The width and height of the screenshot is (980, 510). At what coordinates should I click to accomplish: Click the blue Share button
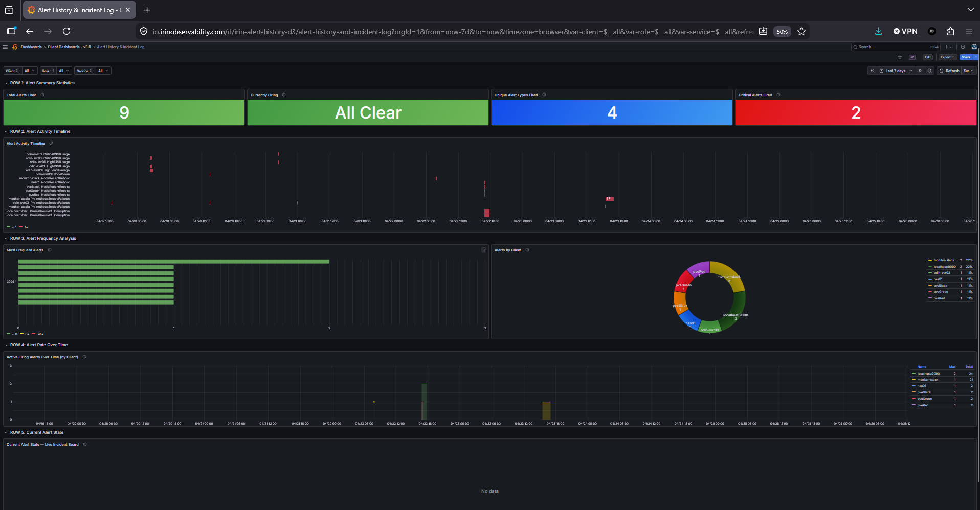click(x=966, y=57)
